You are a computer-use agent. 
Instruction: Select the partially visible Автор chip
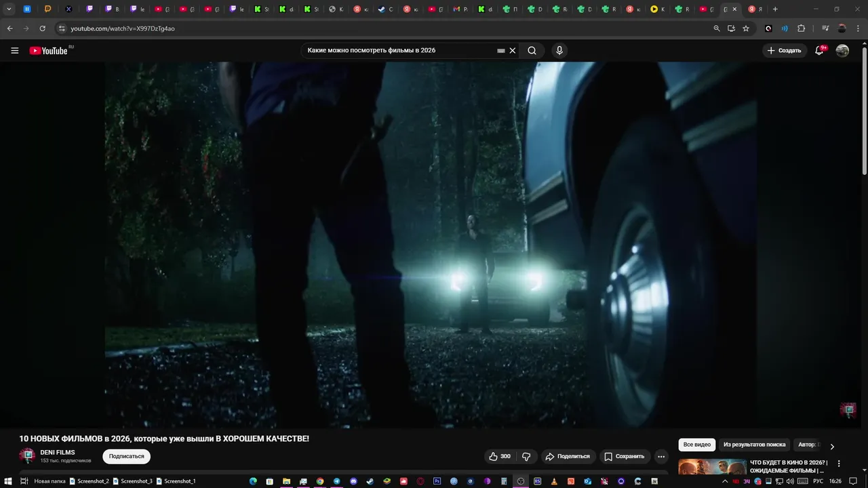(808, 445)
